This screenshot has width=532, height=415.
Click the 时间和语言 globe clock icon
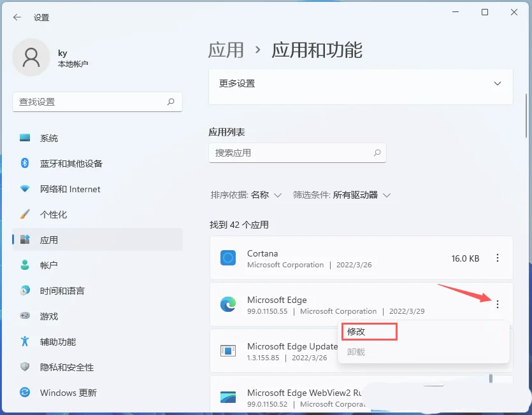[x=25, y=290]
